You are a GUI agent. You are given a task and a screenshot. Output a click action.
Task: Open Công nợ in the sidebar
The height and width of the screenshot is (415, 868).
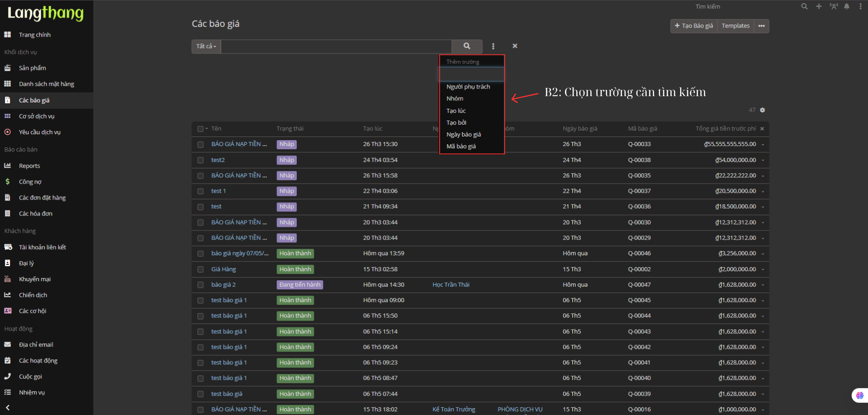pos(30,182)
